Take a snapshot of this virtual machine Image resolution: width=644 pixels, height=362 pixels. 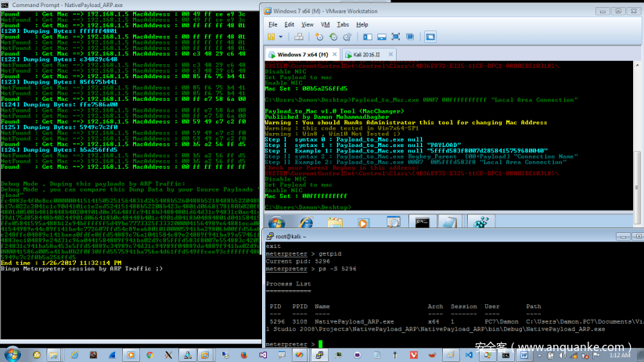point(319,37)
